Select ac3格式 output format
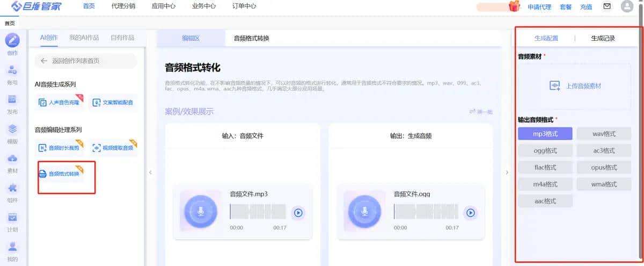 (604, 150)
